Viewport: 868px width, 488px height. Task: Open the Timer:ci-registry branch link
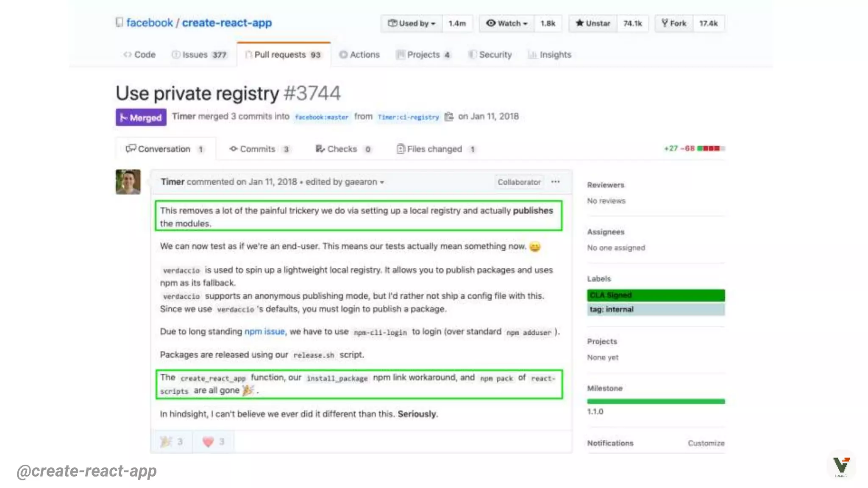[x=408, y=117]
